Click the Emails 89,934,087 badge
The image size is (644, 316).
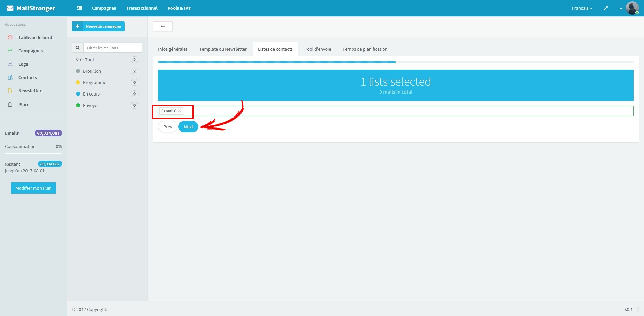coord(48,133)
